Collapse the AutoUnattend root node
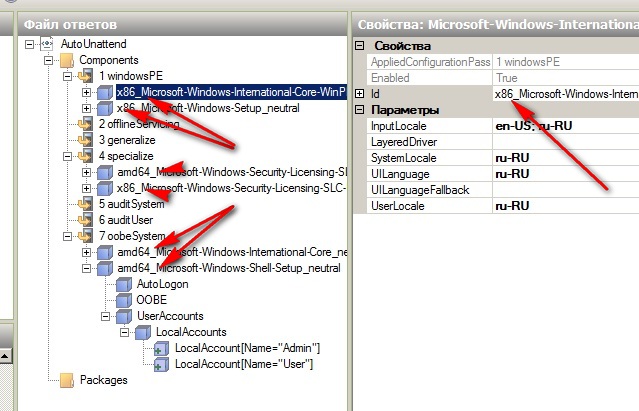The image size is (639, 411). pos(29,44)
